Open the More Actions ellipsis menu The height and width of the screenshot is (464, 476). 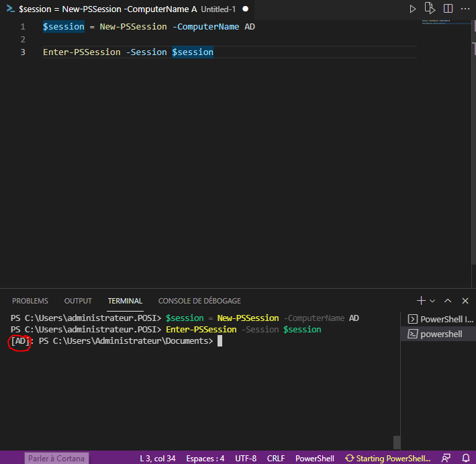465,9
